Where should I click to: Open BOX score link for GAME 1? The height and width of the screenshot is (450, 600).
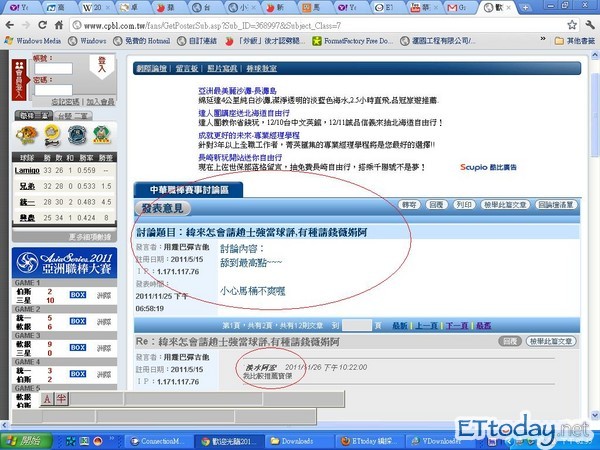pos(79,296)
